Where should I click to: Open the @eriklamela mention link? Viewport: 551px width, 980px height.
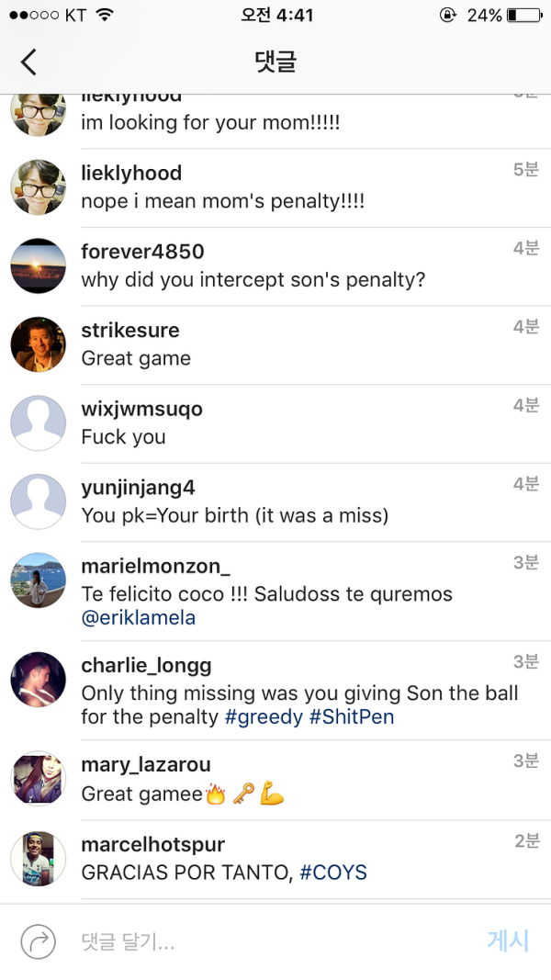click(139, 618)
